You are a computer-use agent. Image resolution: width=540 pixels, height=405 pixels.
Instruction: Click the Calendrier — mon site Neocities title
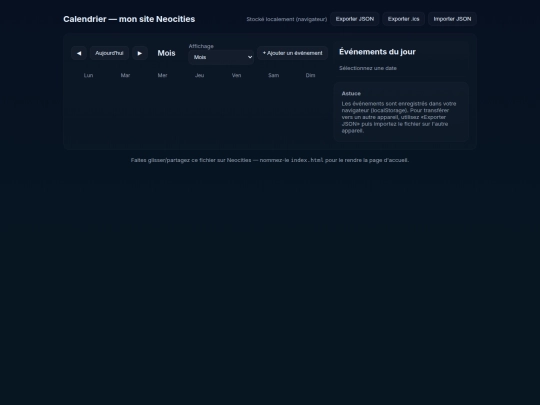pyautogui.click(x=129, y=19)
